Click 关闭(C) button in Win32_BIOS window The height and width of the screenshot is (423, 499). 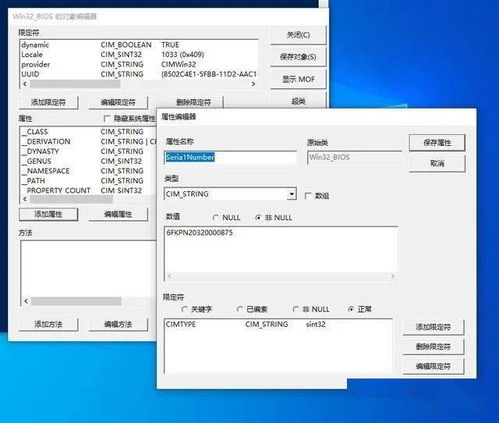298,35
